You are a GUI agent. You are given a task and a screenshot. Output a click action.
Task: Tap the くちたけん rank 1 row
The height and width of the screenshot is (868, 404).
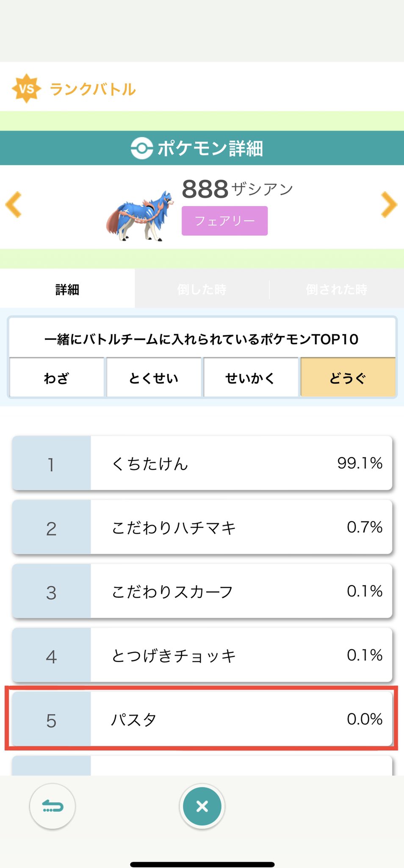202,463
